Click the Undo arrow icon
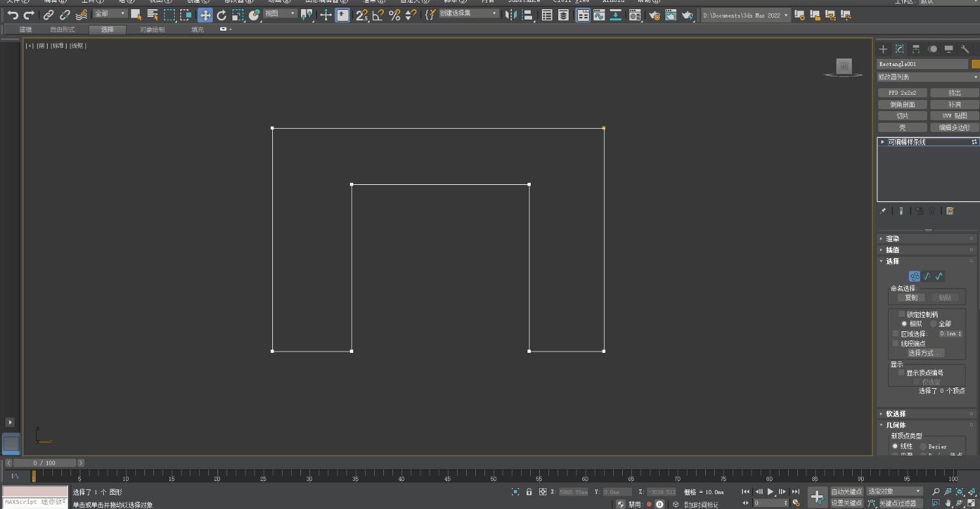The width and height of the screenshot is (980, 509). pos(12,15)
